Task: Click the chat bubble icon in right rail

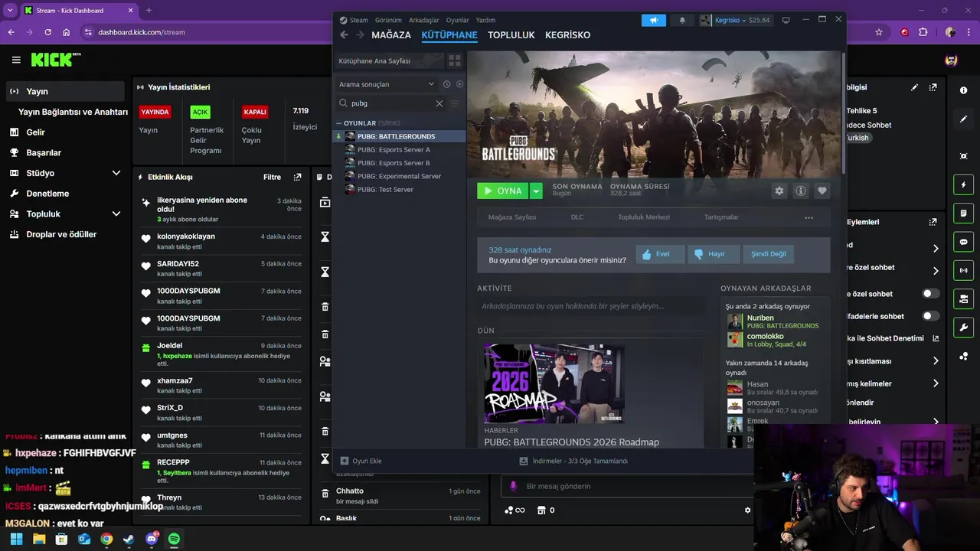Action: coord(963,242)
